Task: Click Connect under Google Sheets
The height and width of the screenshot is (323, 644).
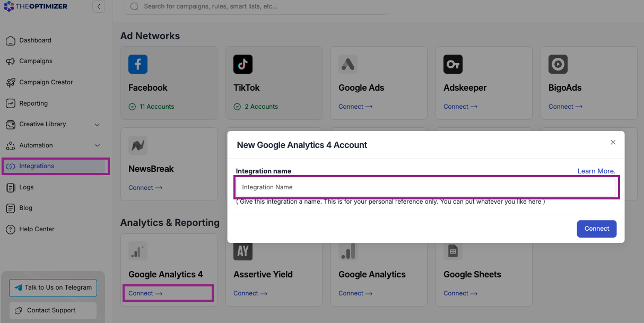Action: [460, 293]
